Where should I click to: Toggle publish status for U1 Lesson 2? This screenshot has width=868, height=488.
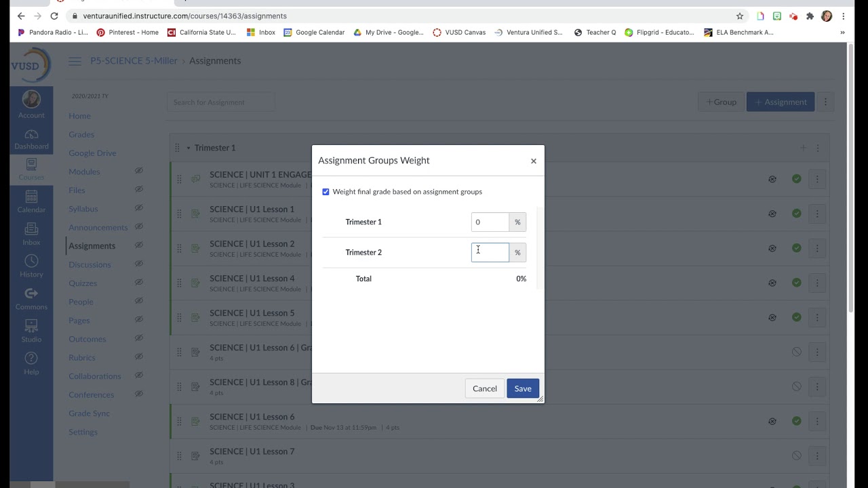pos(797,249)
